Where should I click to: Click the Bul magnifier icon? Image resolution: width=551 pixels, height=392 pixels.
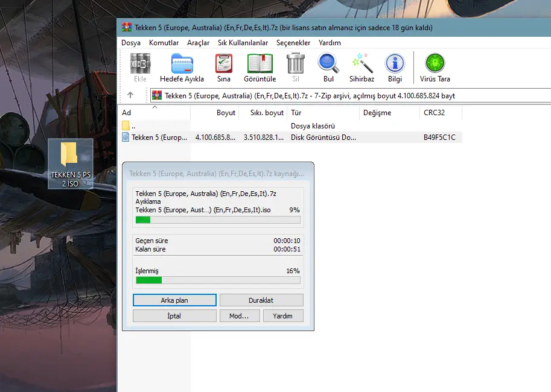(328, 63)
